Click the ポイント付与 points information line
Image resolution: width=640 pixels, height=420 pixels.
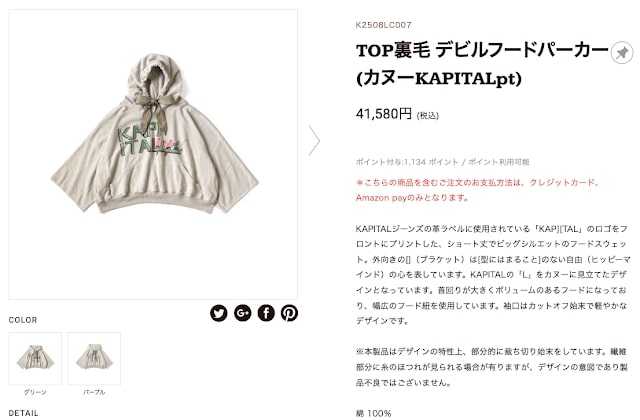coord(442,162)
